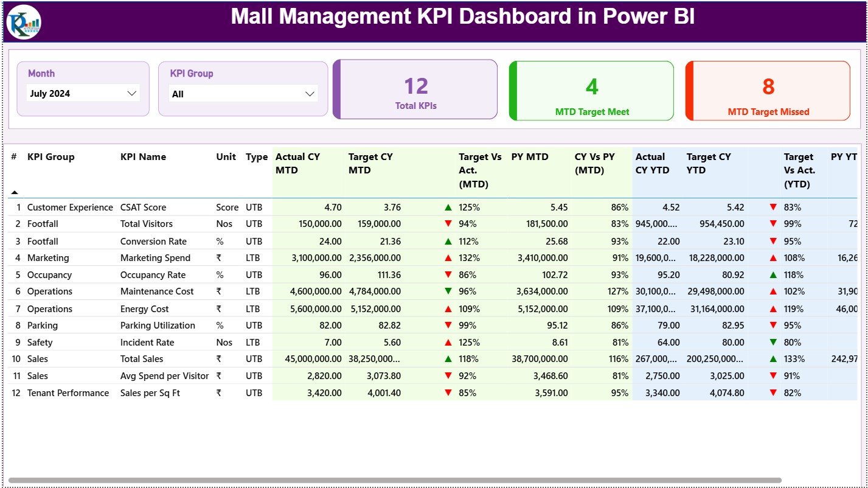This screenshot has width=868, height=488.
Task: Click the red triangle next to Marketing Spend 132%
Action: (x=448, y=257)
